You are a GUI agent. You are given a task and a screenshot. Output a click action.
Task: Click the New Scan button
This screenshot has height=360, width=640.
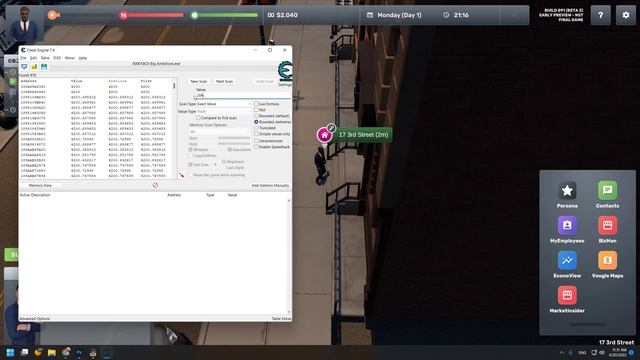(199, 82)
